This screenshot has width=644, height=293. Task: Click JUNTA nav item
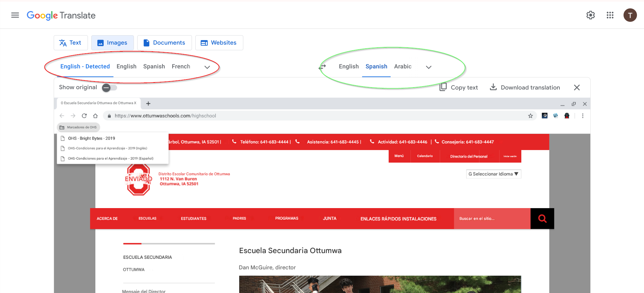[330, 218]
